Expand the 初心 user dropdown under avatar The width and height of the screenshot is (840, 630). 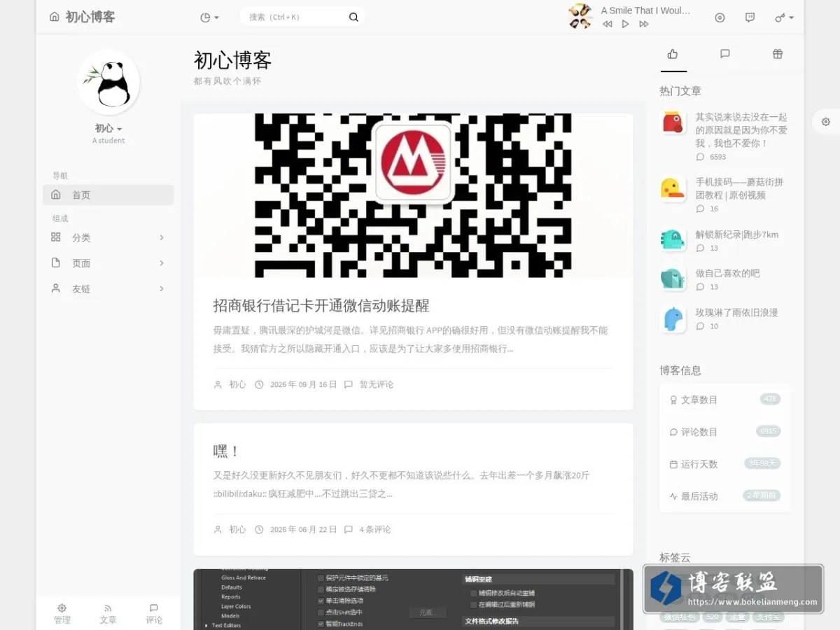click(x=108, y=128)
